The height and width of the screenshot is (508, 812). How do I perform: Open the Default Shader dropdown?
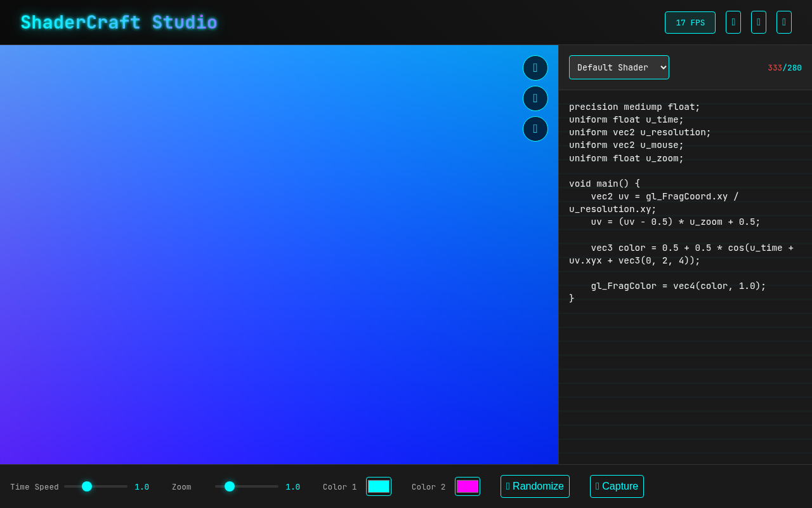click(619, 67)
